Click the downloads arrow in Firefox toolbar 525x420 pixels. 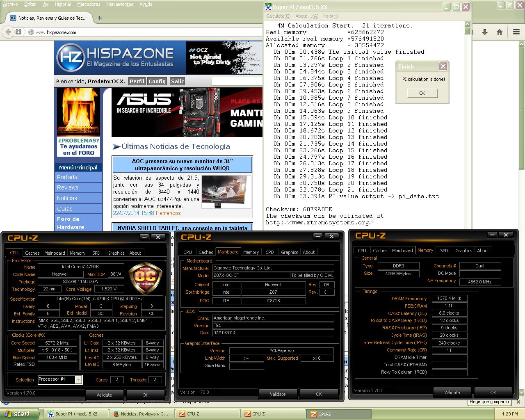[x=484, y=32]
